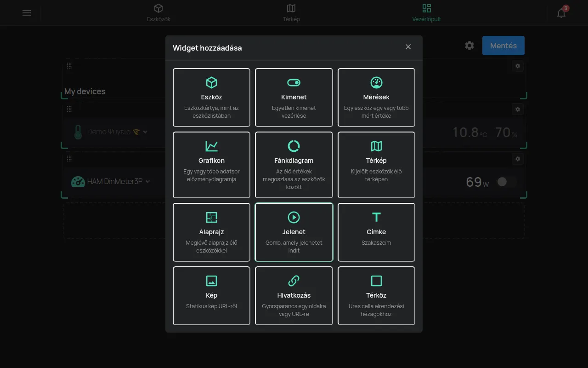Image resolution: width=588 pixels, height=368 pixels.
Task: Click the 10.8 °C temperature value
Action: (469, 132)
